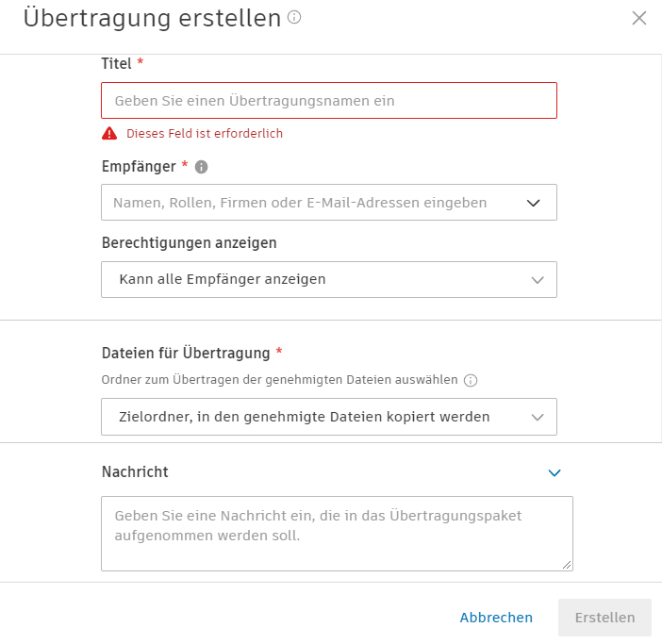This screenshot has height=644, width=662.
Task: Click the Nachricht section heading
Action: click(135, 471)
